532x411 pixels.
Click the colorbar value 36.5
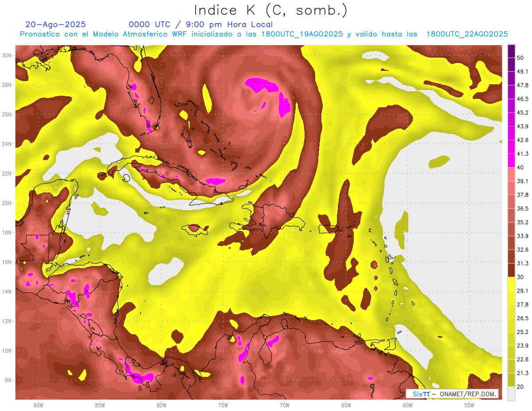522,208
